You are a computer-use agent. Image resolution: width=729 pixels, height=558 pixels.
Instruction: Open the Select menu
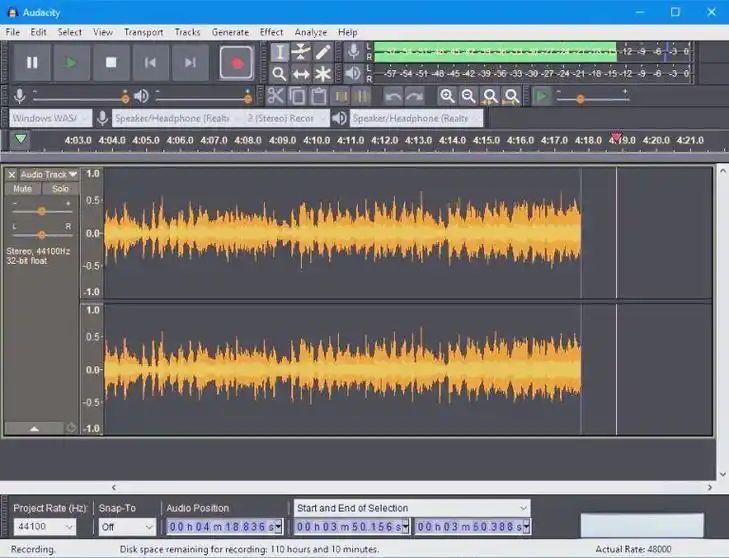coord(69,32)
